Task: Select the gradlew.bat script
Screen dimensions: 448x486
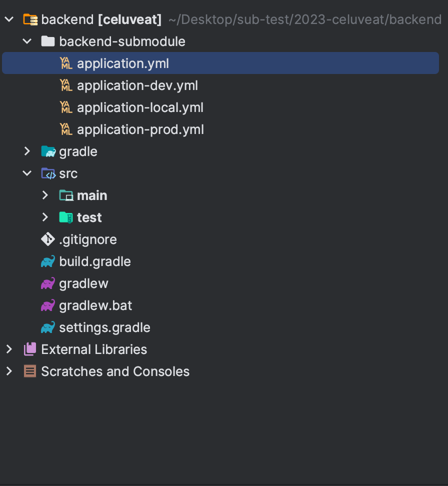Action: pos(95,305)
